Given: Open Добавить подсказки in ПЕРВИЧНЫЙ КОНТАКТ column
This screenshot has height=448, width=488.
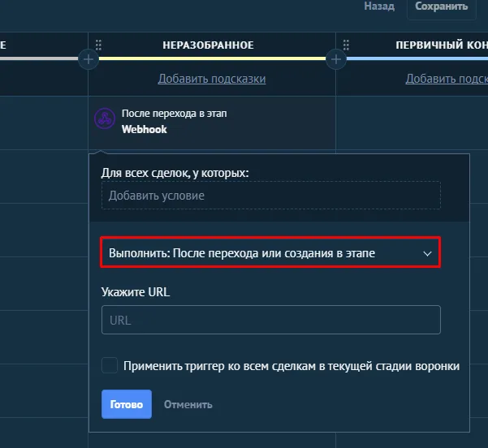Looking at the screenshot, I should (447, 79).
